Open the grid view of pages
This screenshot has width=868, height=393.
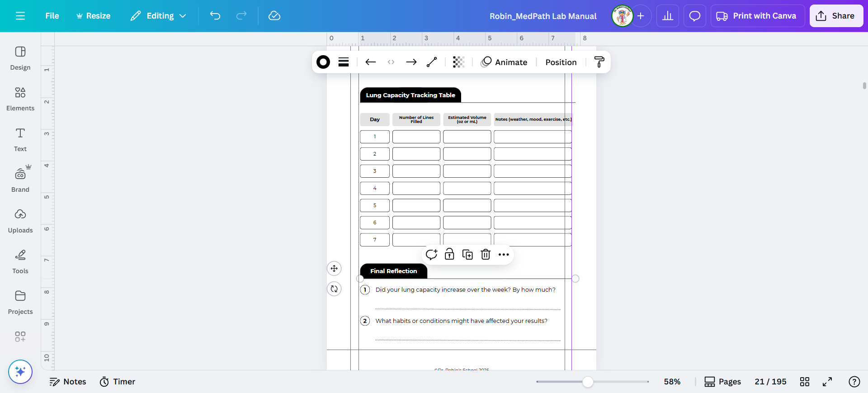pyautogui.click(x=805, y=382)
